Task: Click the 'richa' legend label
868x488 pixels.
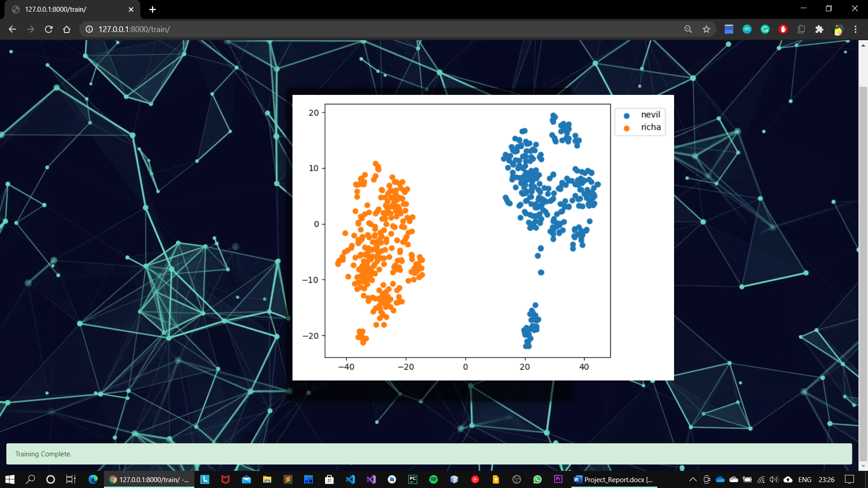Action: [651, 127]
